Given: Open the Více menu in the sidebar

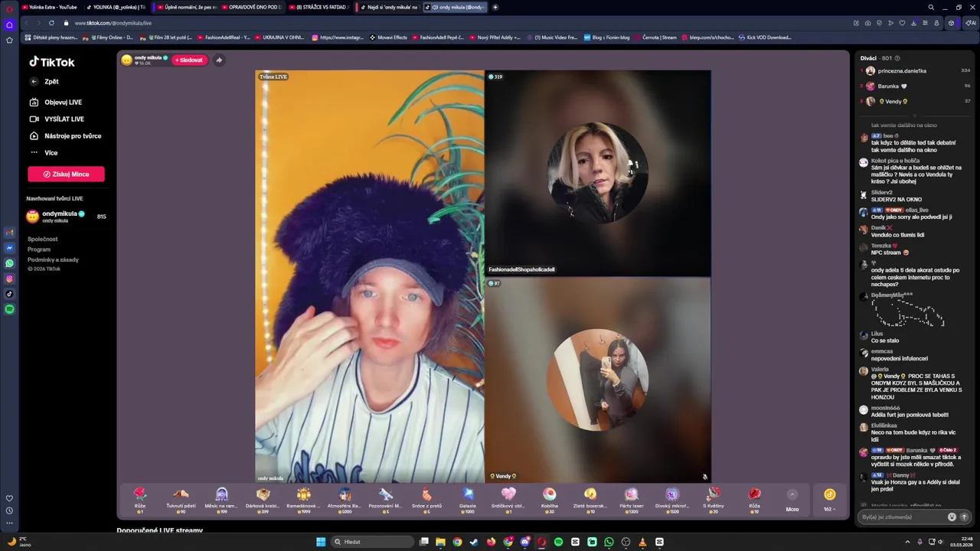Looking at the screenshot, I should click(x=44, y=152).
